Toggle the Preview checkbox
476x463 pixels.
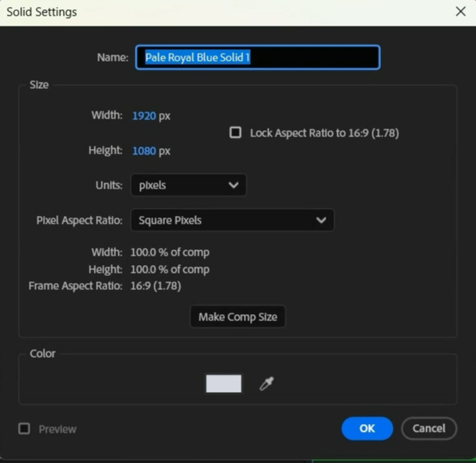pos(24,429)
